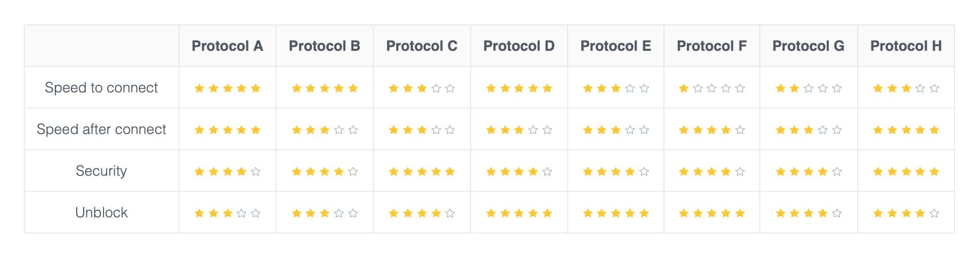Click the Speed to connect row label

(101, 88)
